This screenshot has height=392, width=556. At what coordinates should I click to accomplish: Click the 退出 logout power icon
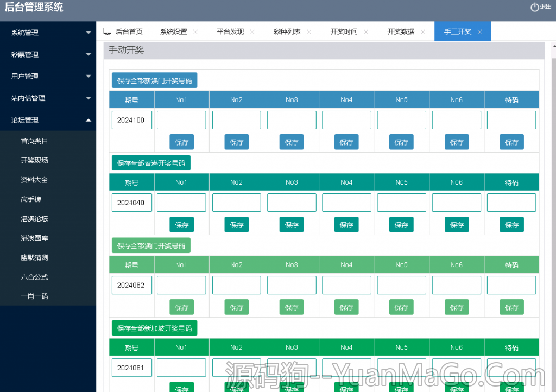pos(534,7)
